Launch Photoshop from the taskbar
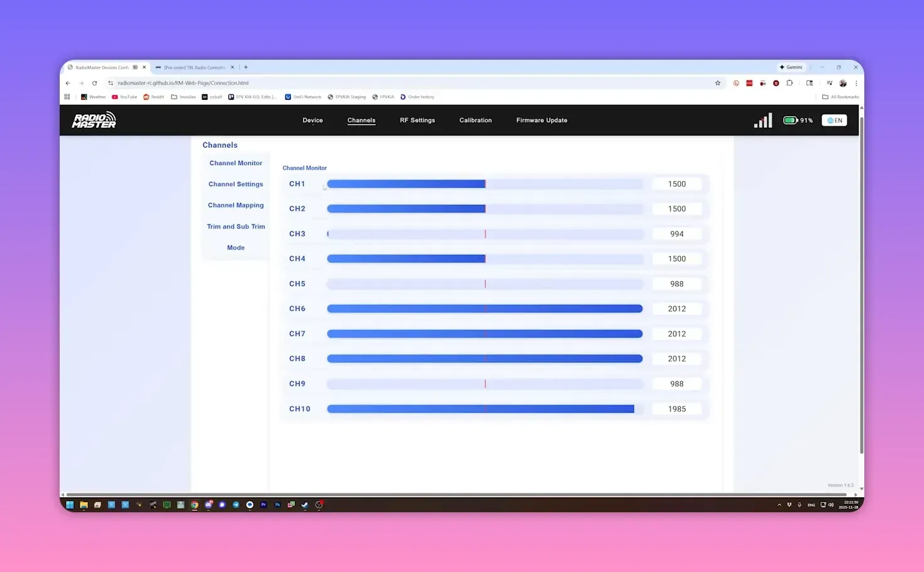This screenshot has width=924, height=572. (277, 505)
